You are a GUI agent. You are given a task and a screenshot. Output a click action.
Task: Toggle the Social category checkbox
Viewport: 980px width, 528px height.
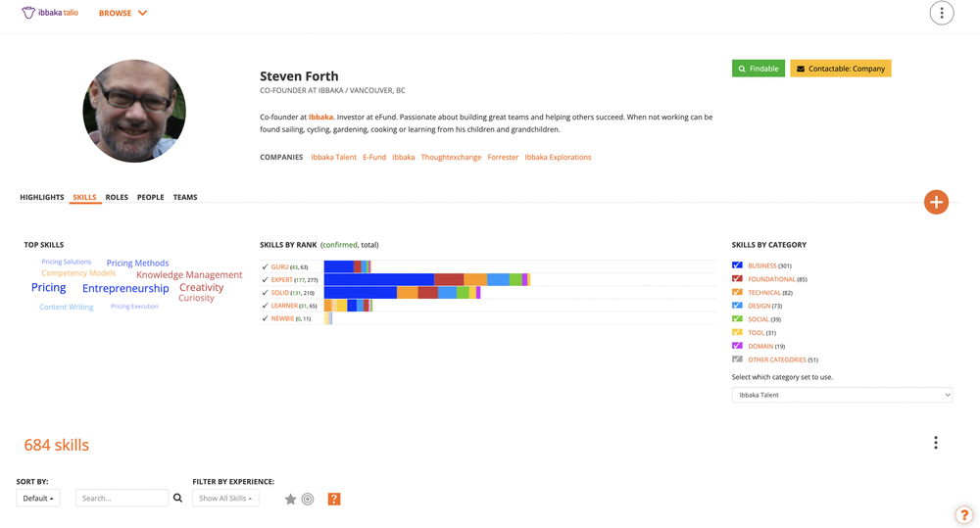737,318
